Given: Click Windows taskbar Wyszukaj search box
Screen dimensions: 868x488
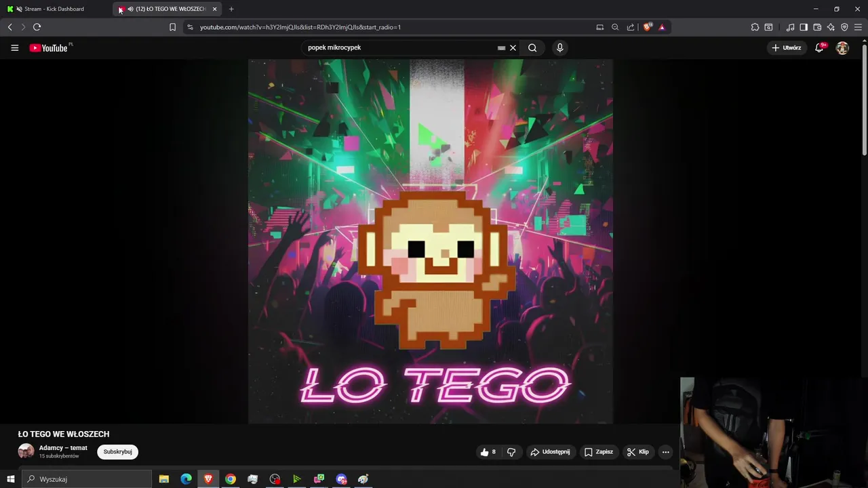Looking at the screenshot, I should tap(87, 479).
